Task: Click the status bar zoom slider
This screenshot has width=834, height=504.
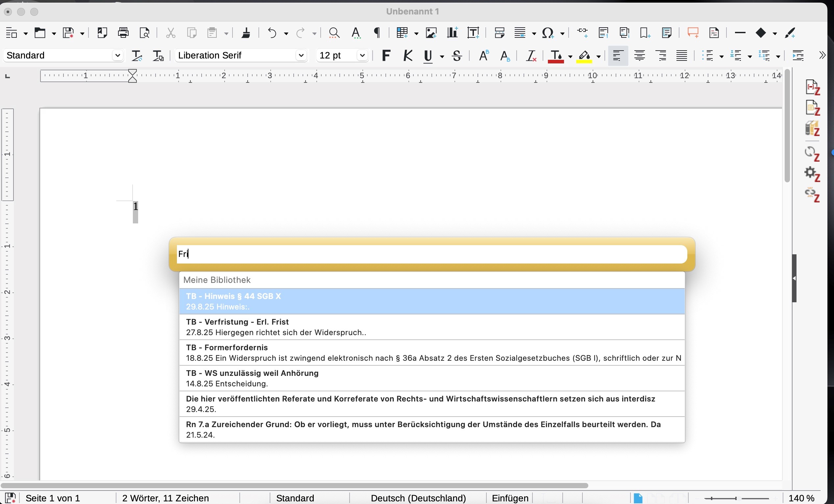Action: tap(737, 498)
